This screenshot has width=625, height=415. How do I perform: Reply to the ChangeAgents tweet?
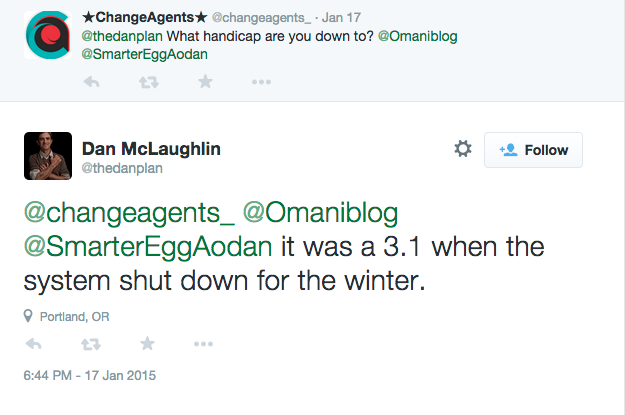click(x=91, y=82)
